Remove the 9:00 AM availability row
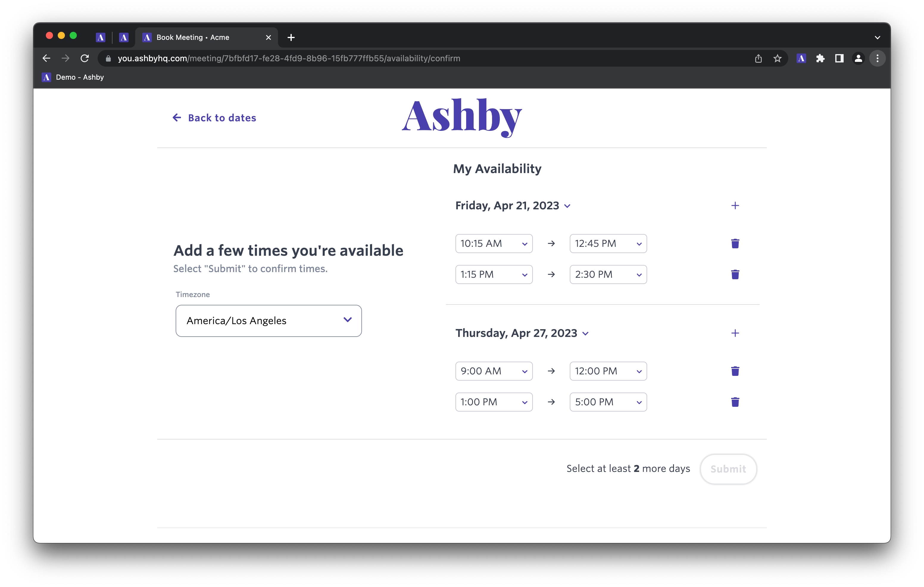The width and height of the screenshot is (924, 587). 735,371
